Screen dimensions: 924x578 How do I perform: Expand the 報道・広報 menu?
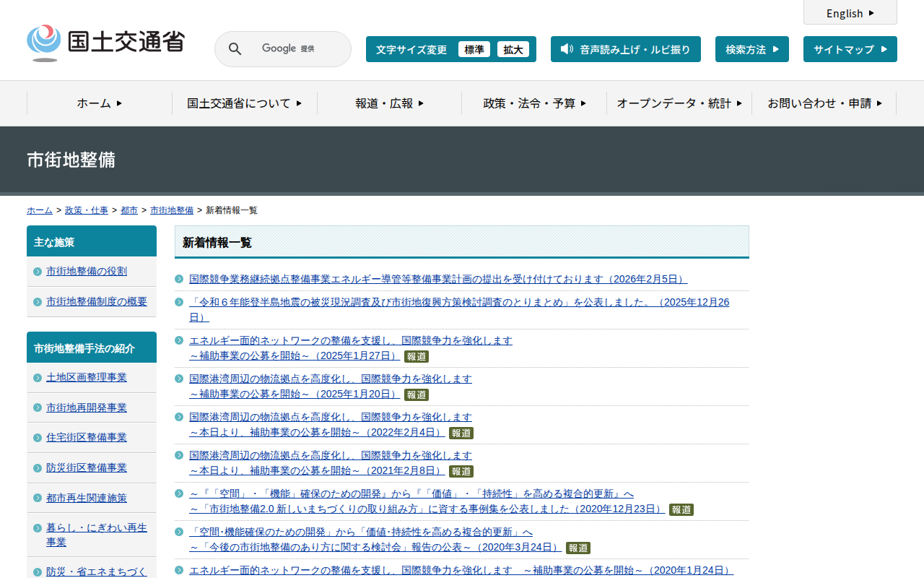389,103
